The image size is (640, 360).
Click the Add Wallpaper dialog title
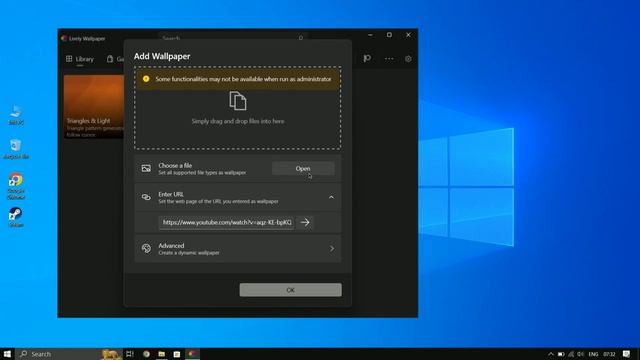coord(162,56)
